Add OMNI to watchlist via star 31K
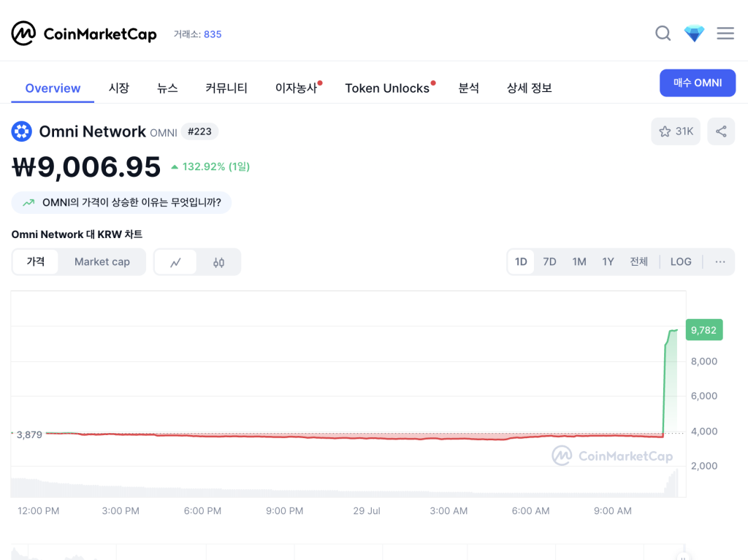Viewport: 748px width, 560px height. [x=676, y=131]
